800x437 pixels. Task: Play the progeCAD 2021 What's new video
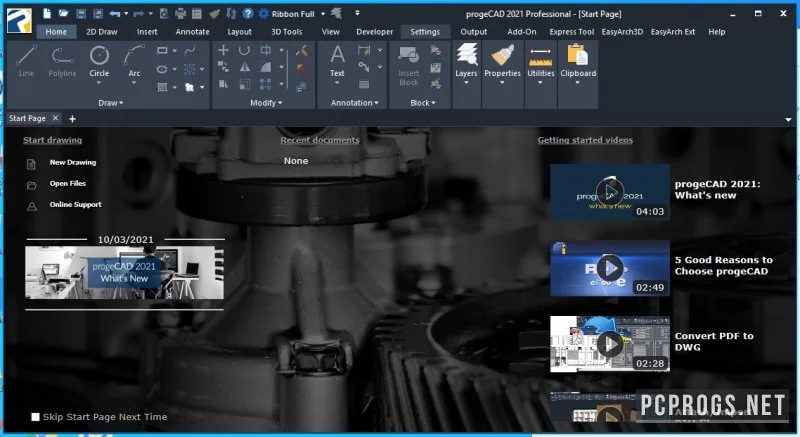click(x=610, y=192)
